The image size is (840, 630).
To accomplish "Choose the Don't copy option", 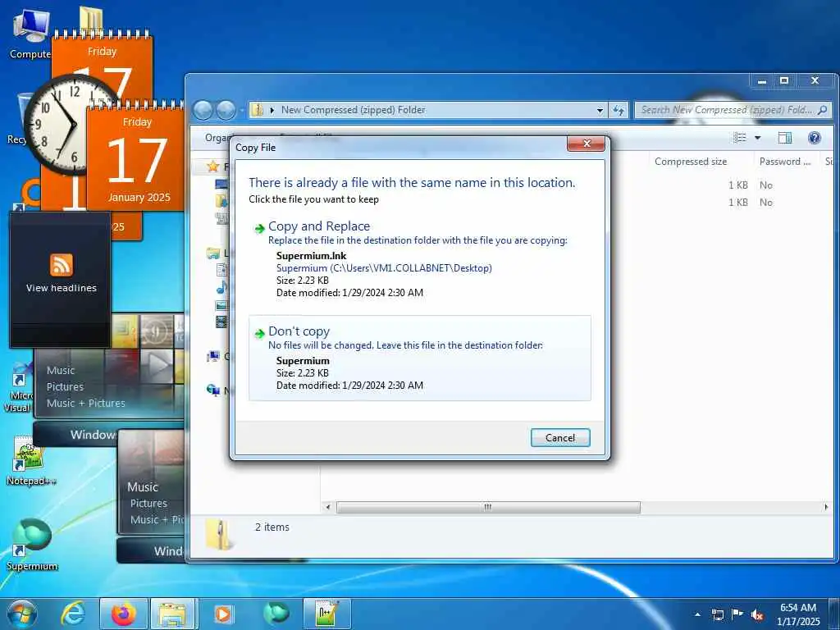I will click(x=419, y=358).
